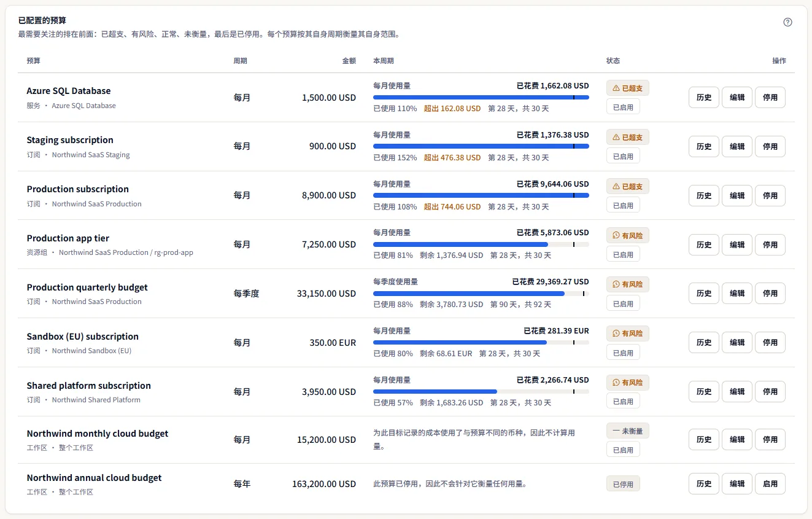
Task: Disable the Sandbox (EU) subscription budget
Action: click(x=770, y=342)
